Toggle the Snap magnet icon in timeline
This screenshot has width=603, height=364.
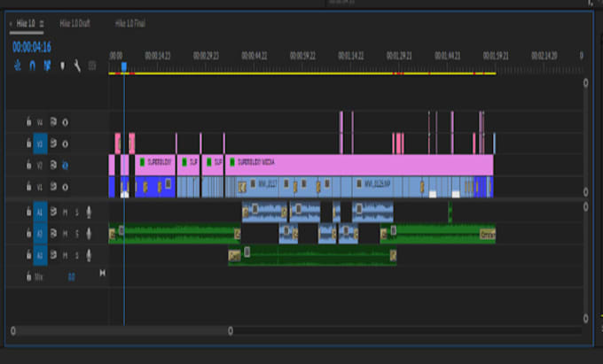point(32,65)
